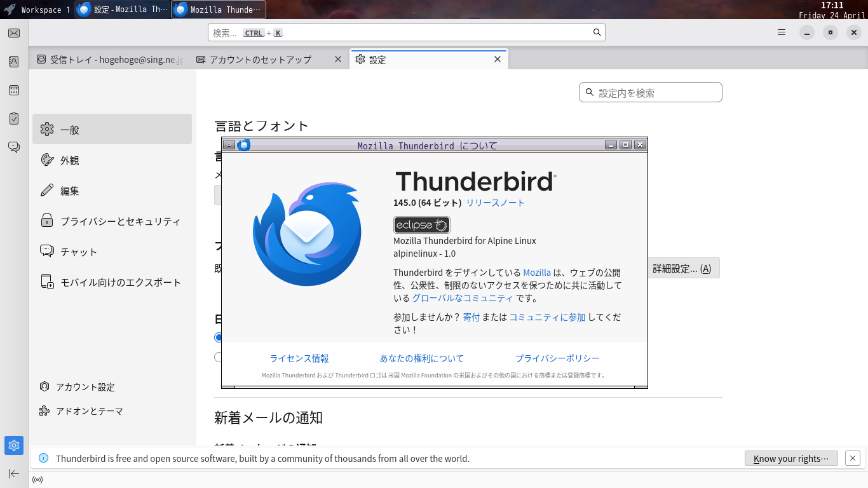Image resolution: width=868 pixels, height=488 pixels.
Task: Open アカウント設定 from the sidebar
Action: [x=77, y=387]
